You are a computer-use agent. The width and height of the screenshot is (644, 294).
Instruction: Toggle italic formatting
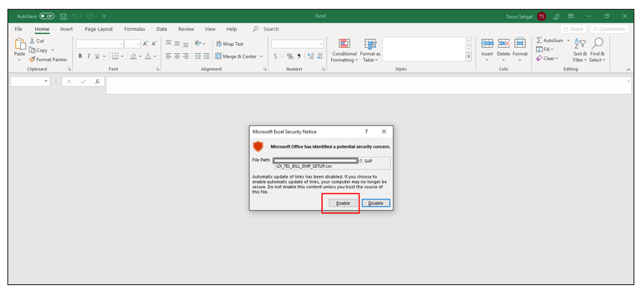point(89,56)
